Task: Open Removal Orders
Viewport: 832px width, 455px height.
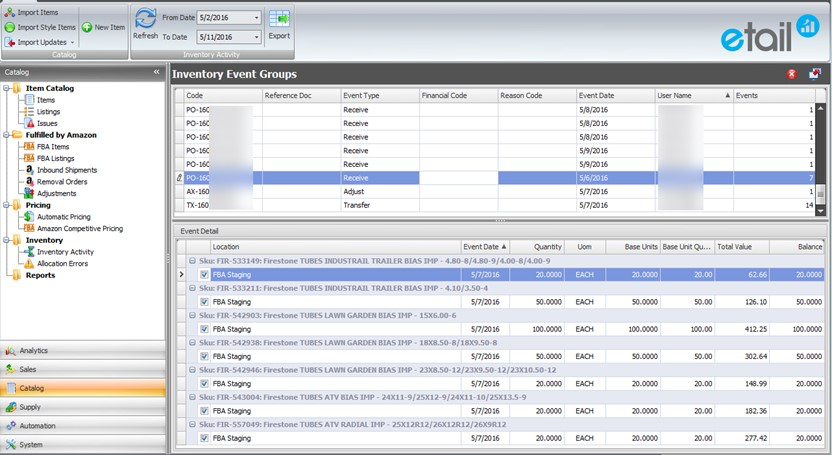Action: (x=62, y=181)
